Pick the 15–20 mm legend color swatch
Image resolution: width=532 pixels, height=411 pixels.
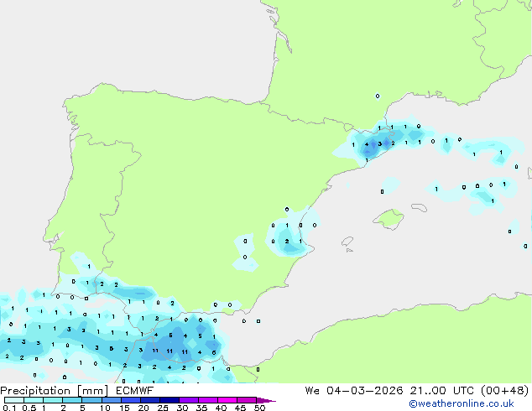130,400
